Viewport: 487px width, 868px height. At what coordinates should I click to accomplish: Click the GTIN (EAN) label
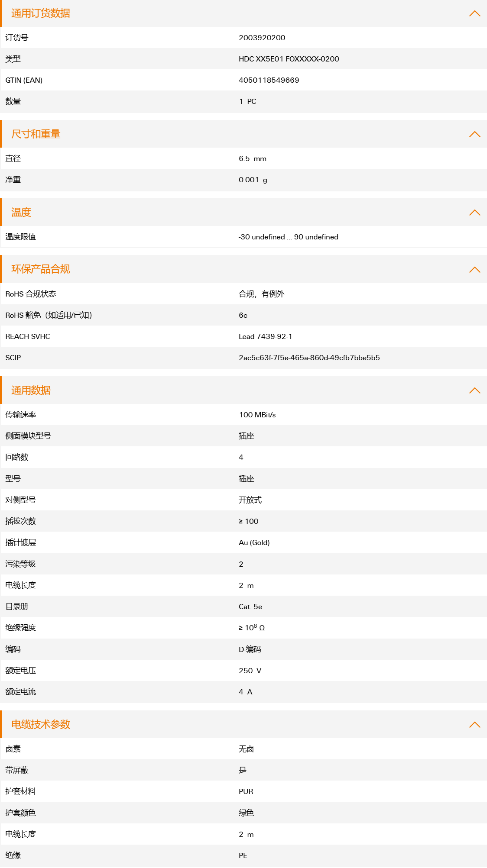[24, 80]
